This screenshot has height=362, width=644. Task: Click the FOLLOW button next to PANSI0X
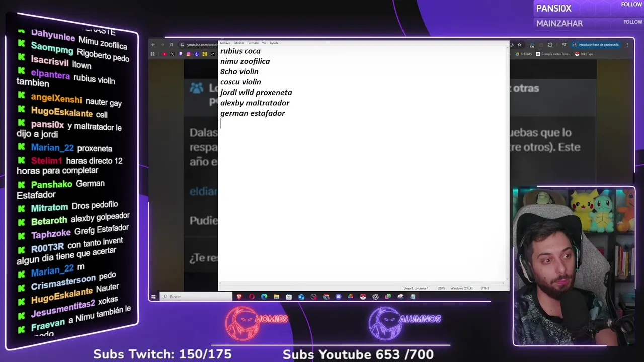pyautogui.click(x=632, y=5)
